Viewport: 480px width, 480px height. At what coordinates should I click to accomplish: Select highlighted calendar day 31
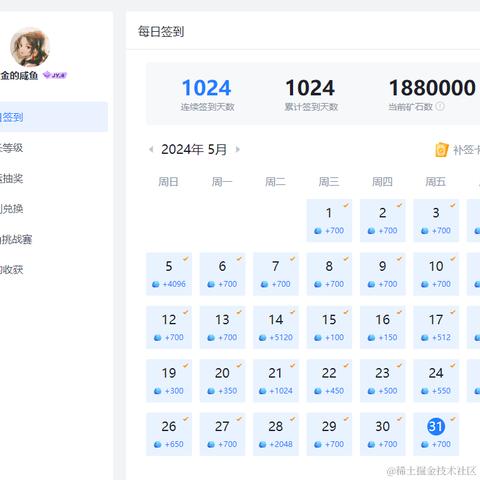point(436,434)
